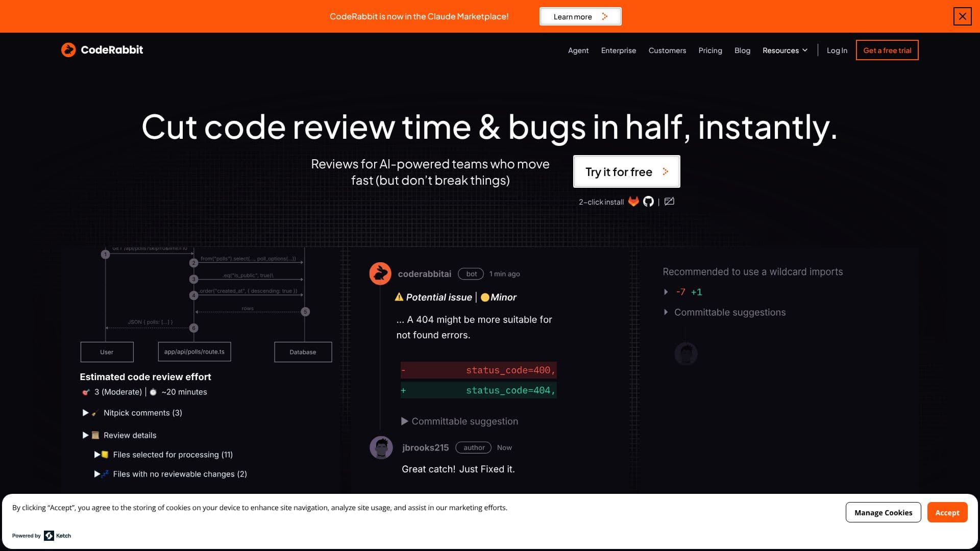Click the app/api/polls/route.ts diagram box

194,352
